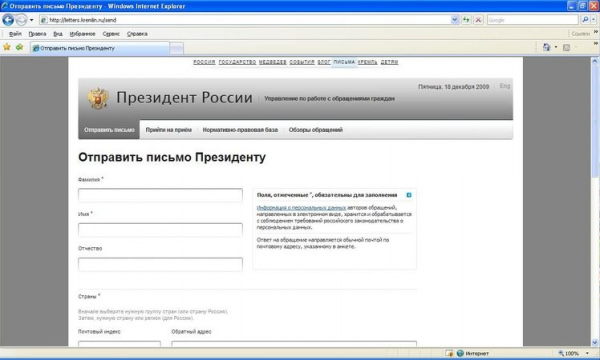Viewport: 600px width, 360px height.
Task: Open the Избранное menu
Action: (x=82, y=34)
